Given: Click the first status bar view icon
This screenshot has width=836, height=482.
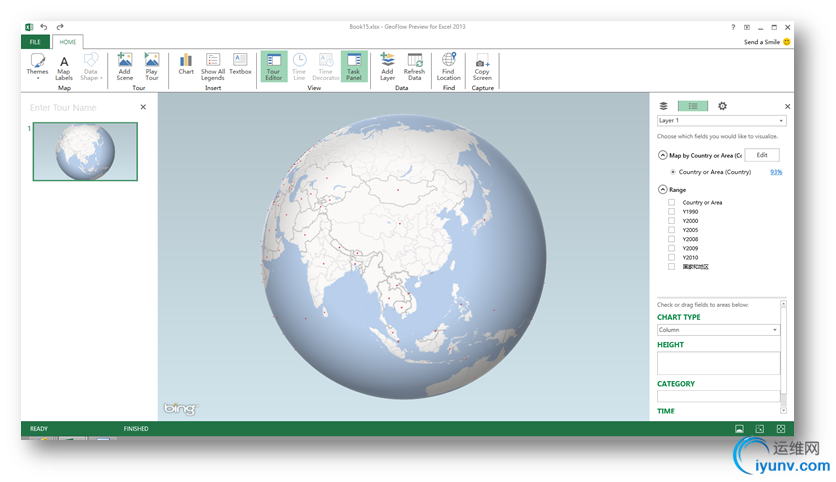Looking at the screenshot, I should (x=739, y=429).
